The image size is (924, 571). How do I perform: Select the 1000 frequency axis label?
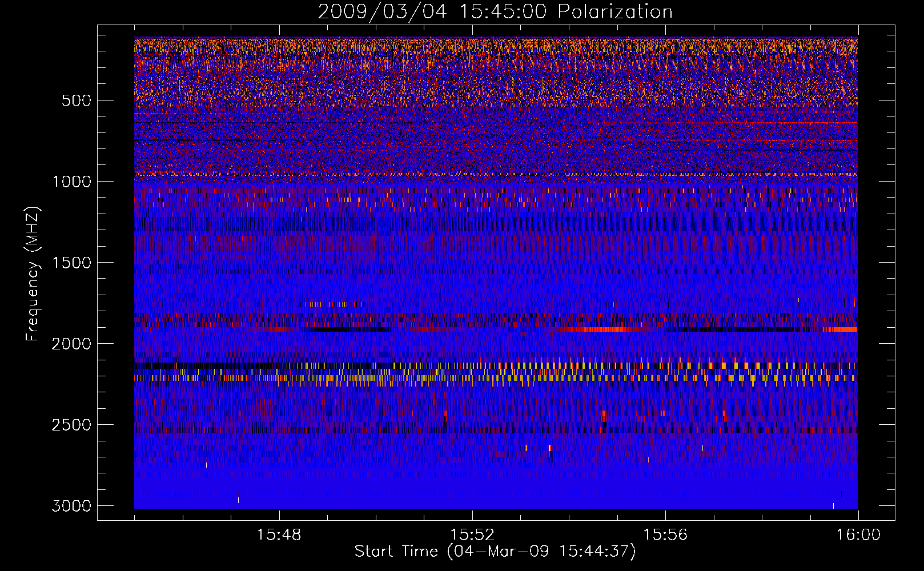click(x=71, y=182)
